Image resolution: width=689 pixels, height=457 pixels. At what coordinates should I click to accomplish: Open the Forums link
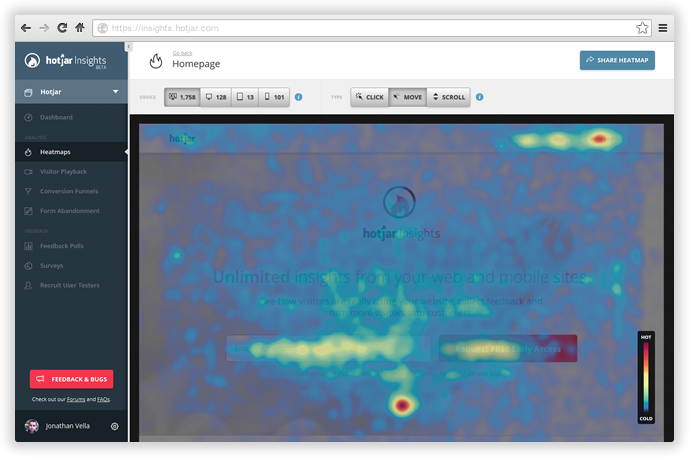[x=76, y=399]
